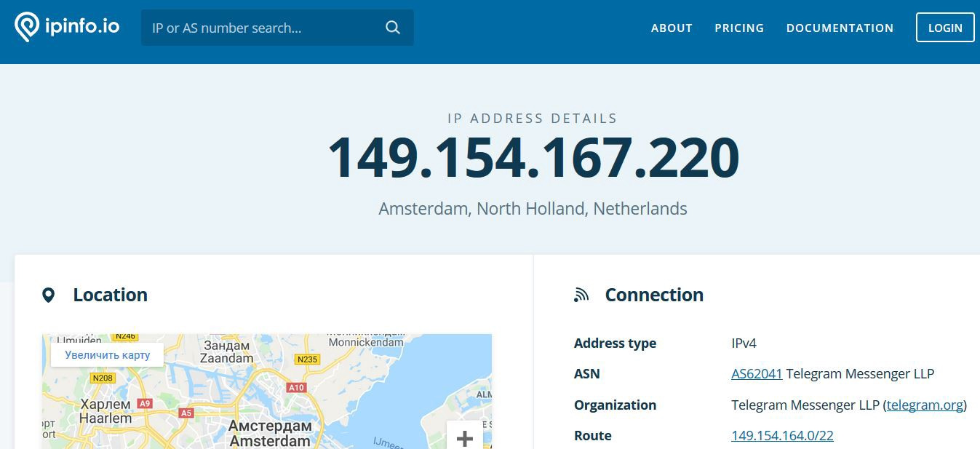Open the 149.154.164.0/22 route link

point(782,436)
